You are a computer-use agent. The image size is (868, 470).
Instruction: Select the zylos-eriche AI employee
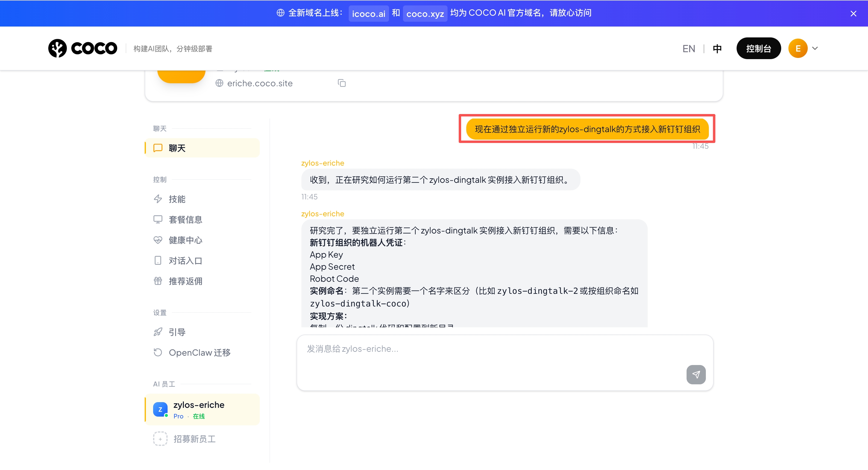coord(202,409)
